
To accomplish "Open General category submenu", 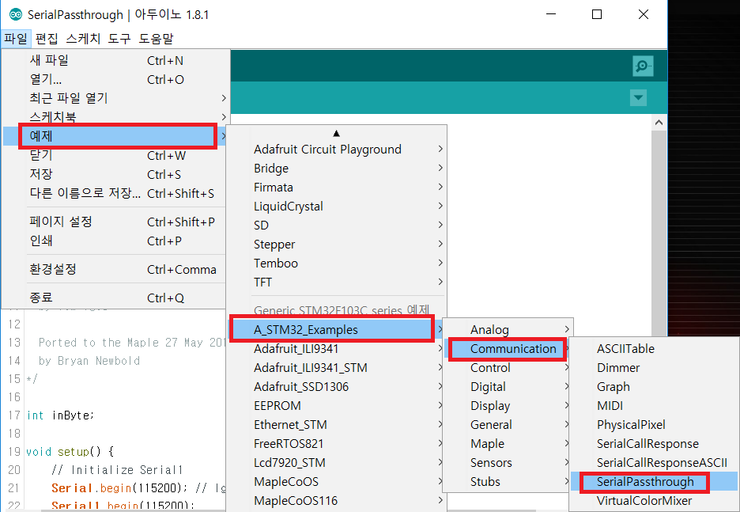I will tap(508, 424).
